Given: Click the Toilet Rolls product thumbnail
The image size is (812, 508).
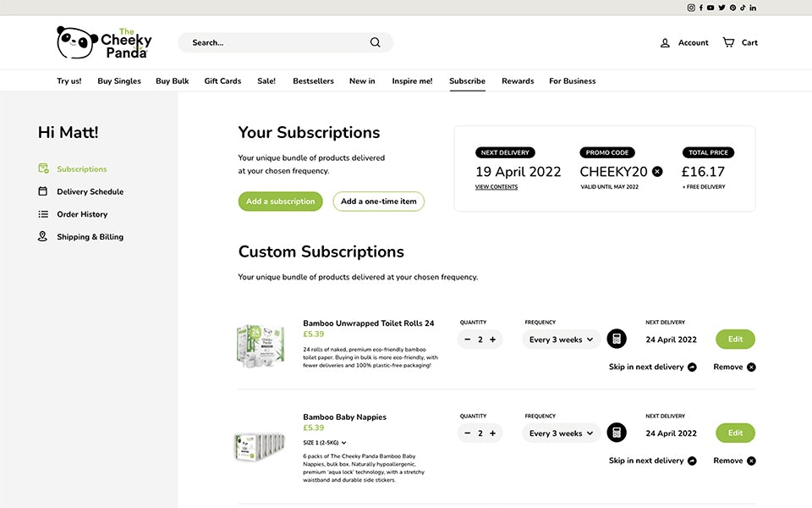Looking at the screenshot, I should coord(261,345).
